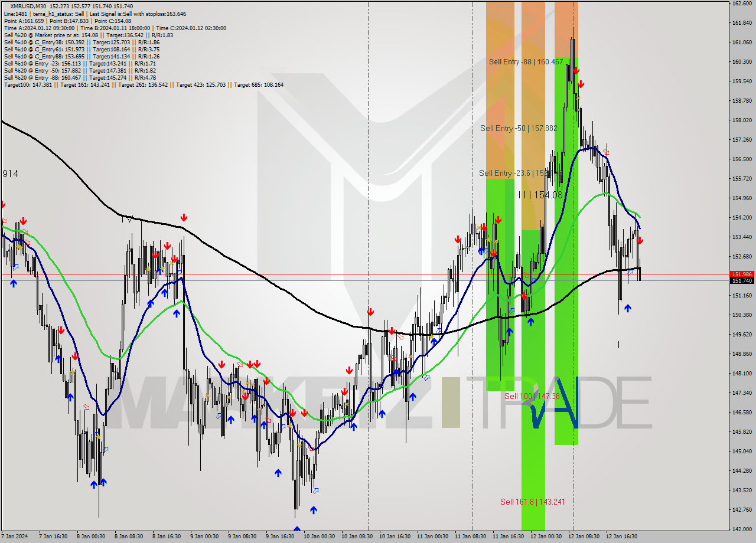Click the 148.860 price axis value
This screenshot has width=756, height=543.
[x=742, y=354]
